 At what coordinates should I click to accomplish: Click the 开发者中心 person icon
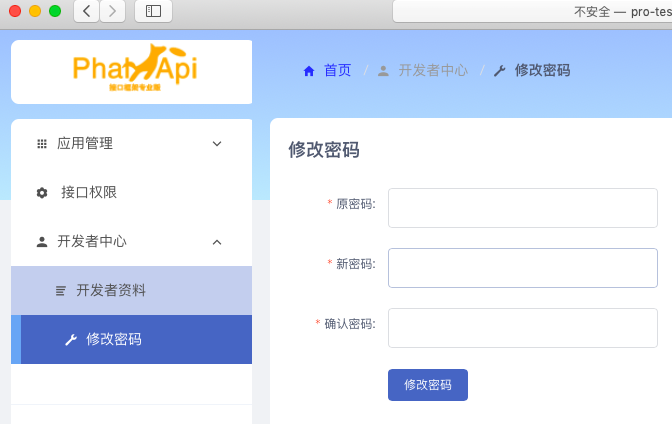point(42,242)
